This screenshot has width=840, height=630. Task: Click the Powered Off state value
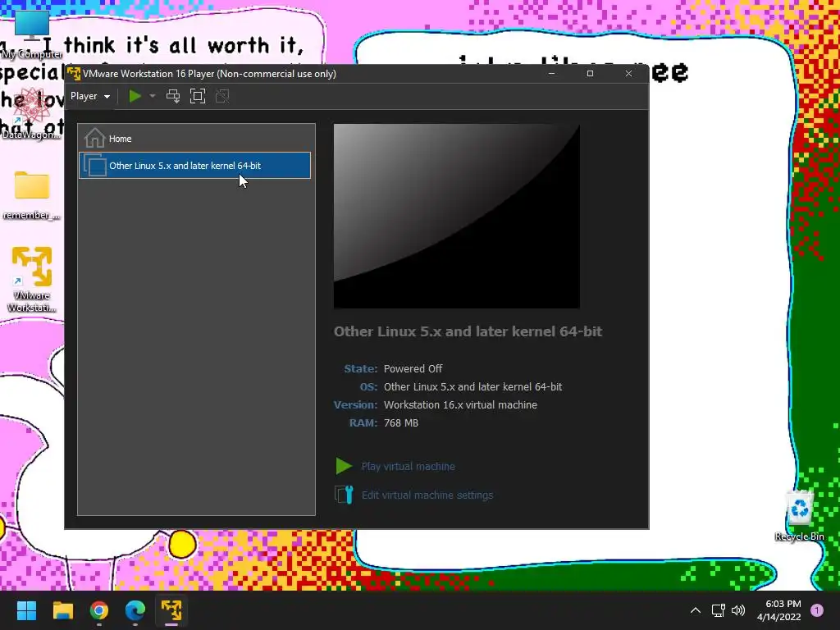[413, 368]
